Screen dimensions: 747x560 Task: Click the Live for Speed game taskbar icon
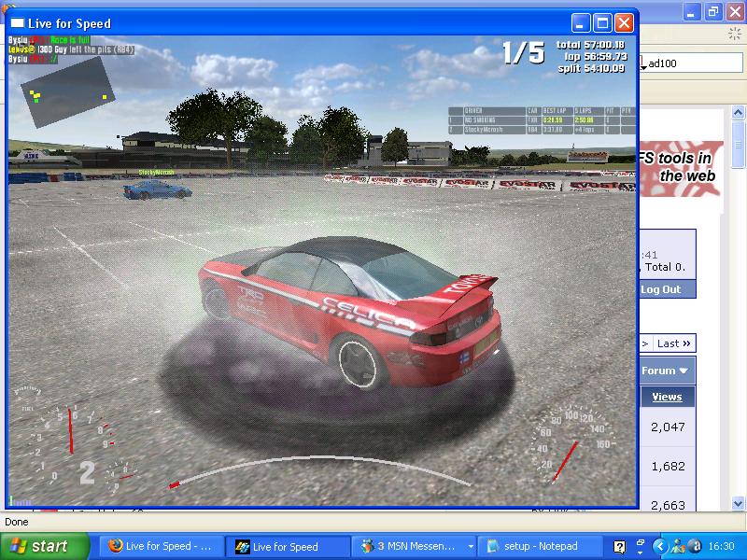point(242,546)
